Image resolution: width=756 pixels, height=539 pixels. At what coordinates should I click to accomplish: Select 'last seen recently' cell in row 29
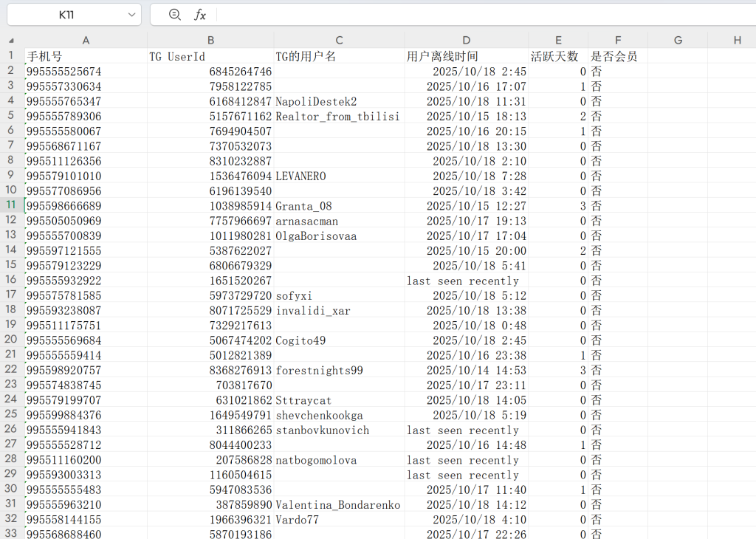(467, 475)
